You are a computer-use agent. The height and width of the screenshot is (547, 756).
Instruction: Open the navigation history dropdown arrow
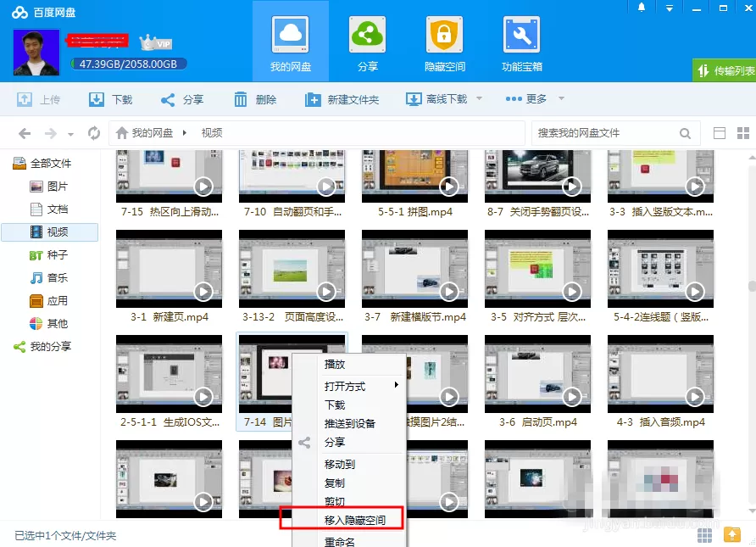[71, 135]
